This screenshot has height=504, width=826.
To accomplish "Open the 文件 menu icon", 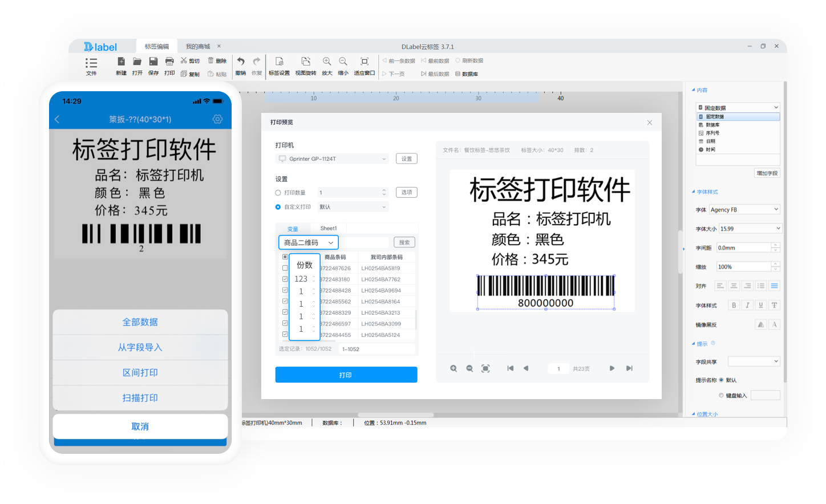I will (x=91, y=63).
